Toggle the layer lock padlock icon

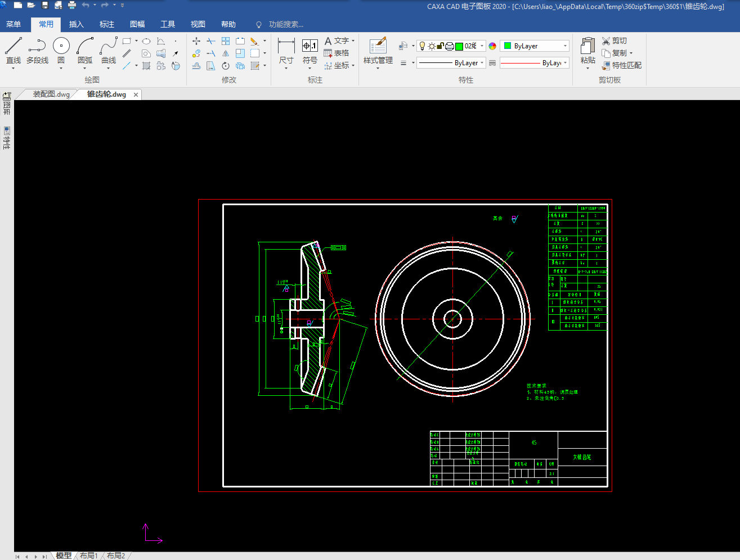tap(441, 46)
